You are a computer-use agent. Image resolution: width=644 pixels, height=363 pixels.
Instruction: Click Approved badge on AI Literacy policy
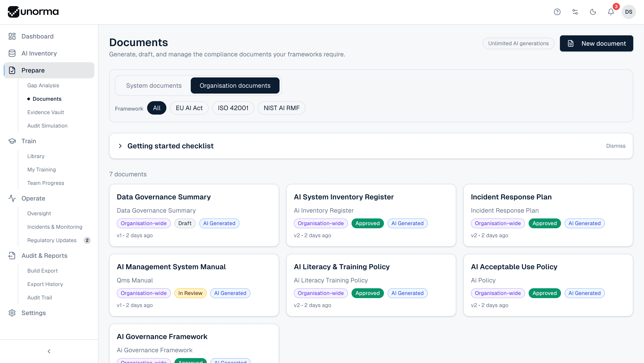tap(367, 293)
